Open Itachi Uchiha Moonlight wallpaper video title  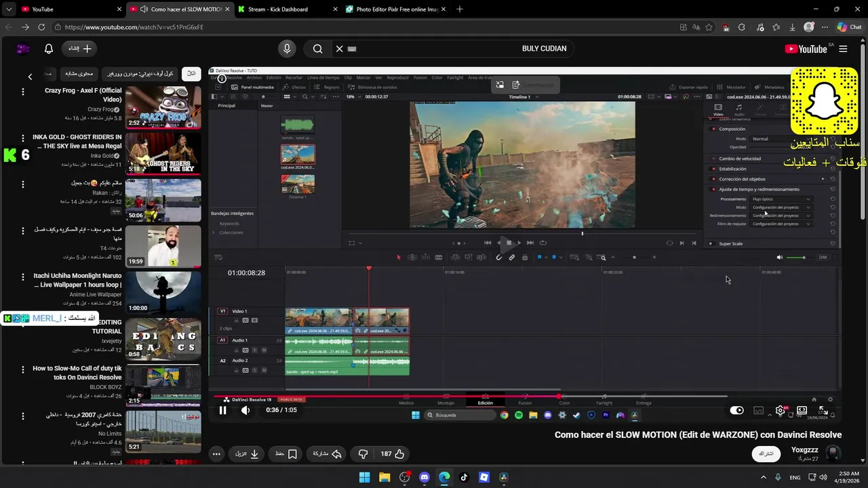click(77, 280)
